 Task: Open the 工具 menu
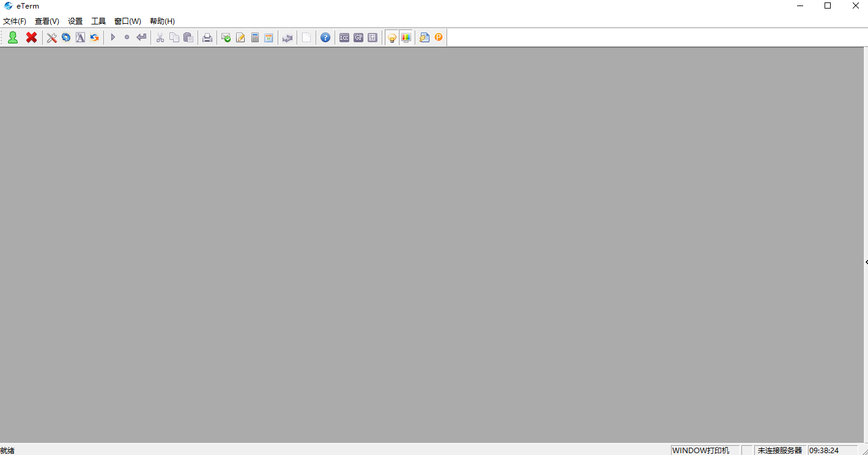pyautogui.click(x=98, y=21)
